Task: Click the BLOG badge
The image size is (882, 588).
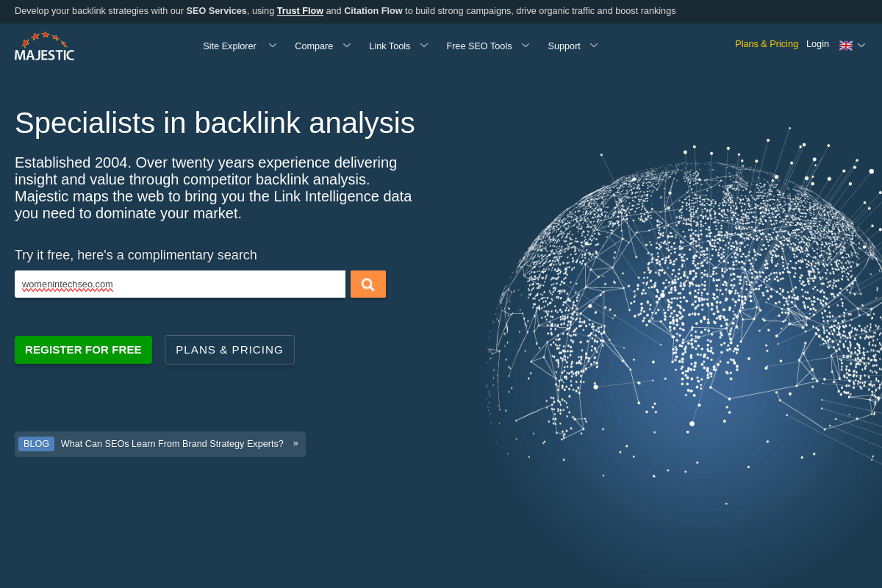Action: pyautogui.click(x=36, y=444)
